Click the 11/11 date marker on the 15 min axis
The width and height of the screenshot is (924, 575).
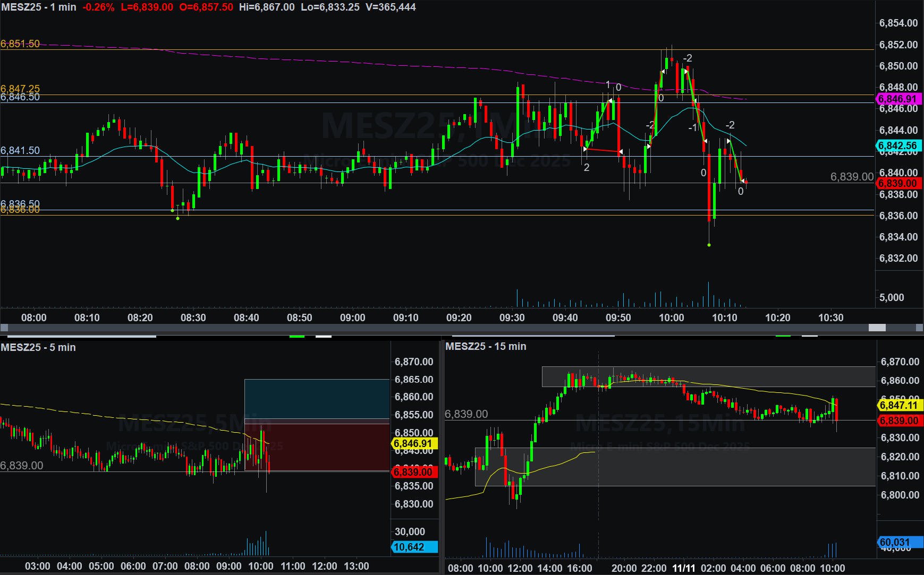coord(683,568)
